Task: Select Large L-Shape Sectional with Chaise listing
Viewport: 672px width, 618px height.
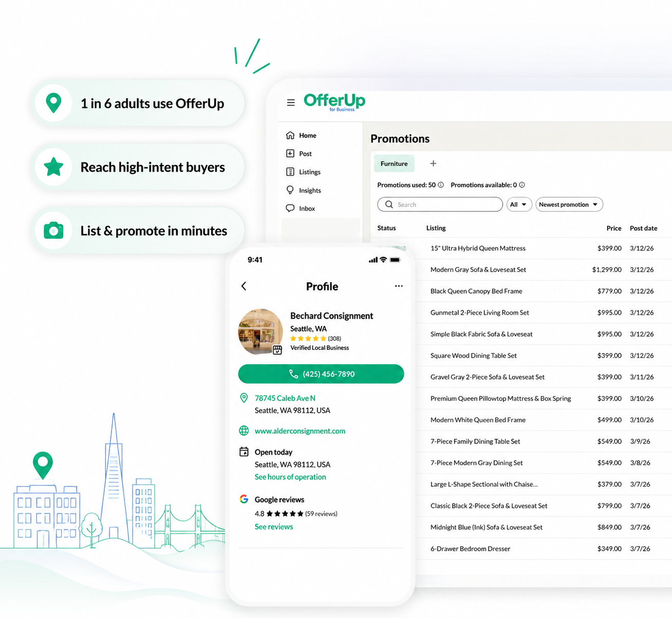Action: point(484,484)
